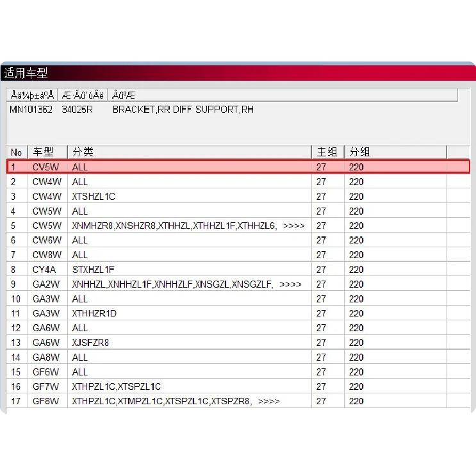Expand the >>>> in CW5W row 5
The image size is (476, 476).
point(293,226)
